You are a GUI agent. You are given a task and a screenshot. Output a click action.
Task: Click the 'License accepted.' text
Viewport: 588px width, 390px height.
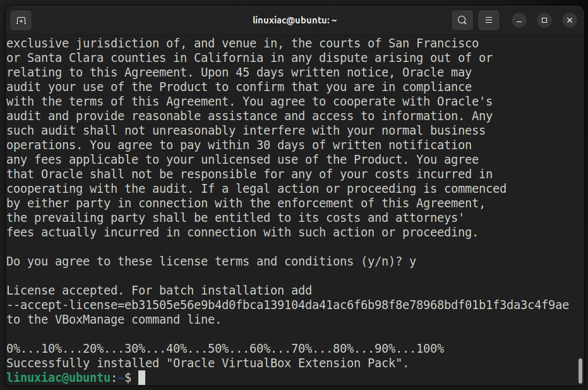(65, 290)
